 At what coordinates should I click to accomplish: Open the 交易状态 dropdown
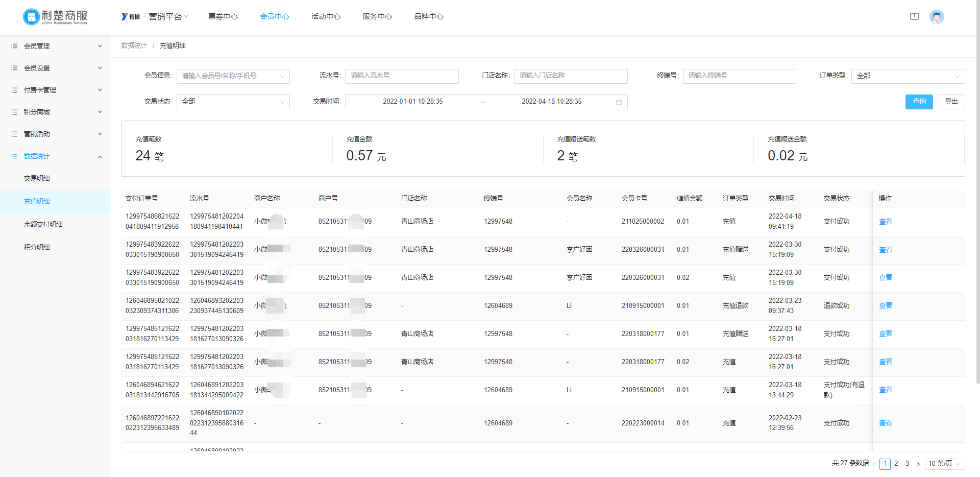[x=233, y=102]
